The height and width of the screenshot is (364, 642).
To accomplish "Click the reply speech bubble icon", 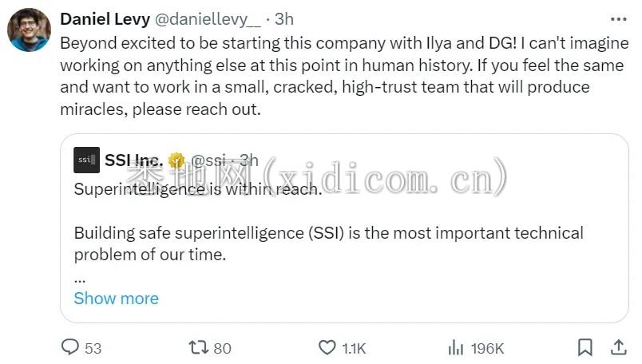I will [70, 348].
